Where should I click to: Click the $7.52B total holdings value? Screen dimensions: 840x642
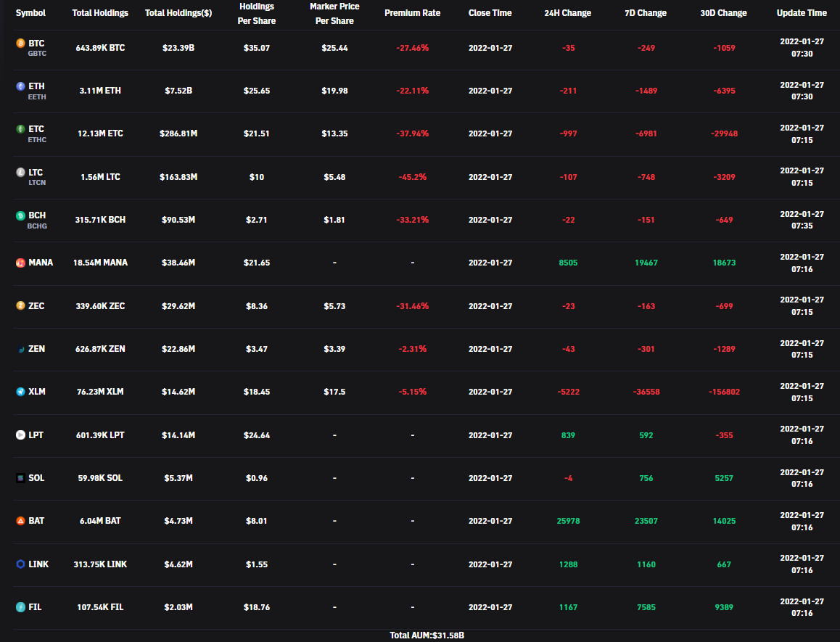(x=178, y=91)
